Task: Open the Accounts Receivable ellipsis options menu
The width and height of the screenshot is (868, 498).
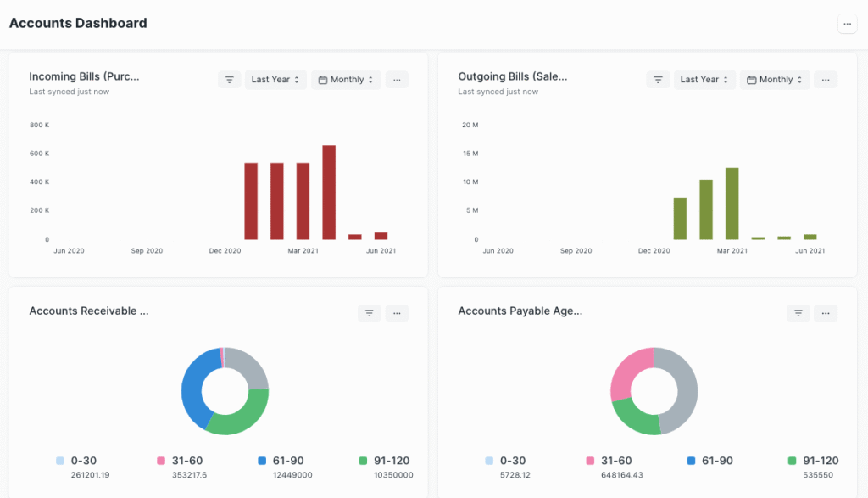Action: point(397,312)
